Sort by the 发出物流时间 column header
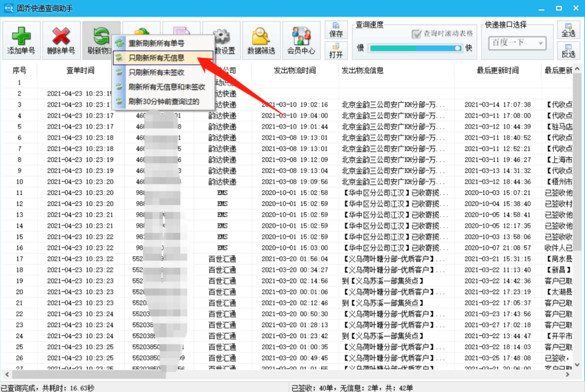 [295, 70]
